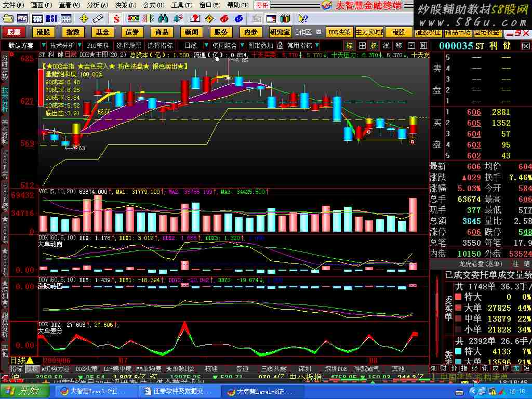532x399 pixels.
Task: Click the 基金 category button
Action: pos(102,32)
